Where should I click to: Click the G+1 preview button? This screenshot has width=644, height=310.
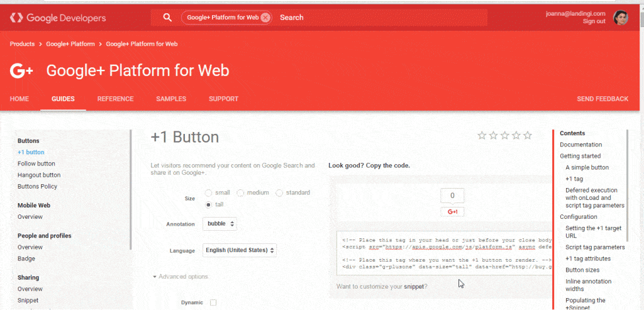[453, 212]
